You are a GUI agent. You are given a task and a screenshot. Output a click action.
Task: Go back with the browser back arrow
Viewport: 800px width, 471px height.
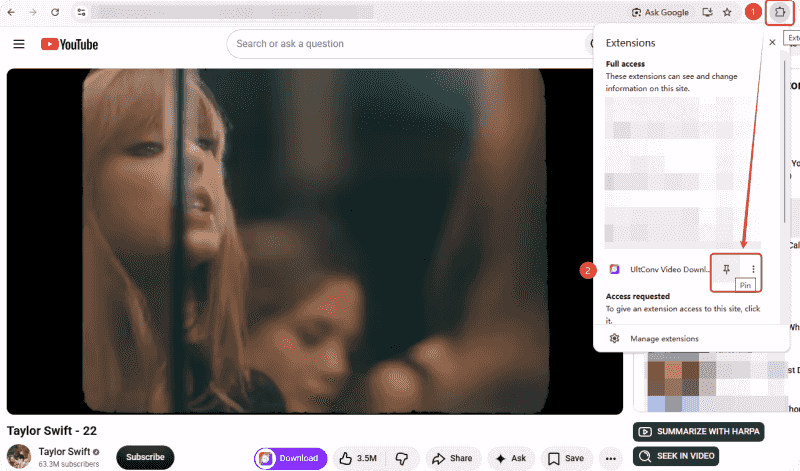pos(11,12)
